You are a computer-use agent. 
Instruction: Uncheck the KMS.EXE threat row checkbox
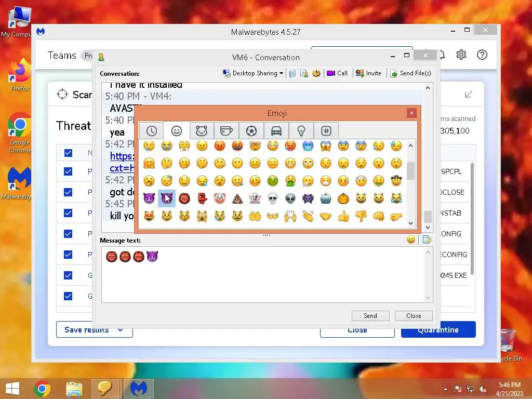coord(68,275)
